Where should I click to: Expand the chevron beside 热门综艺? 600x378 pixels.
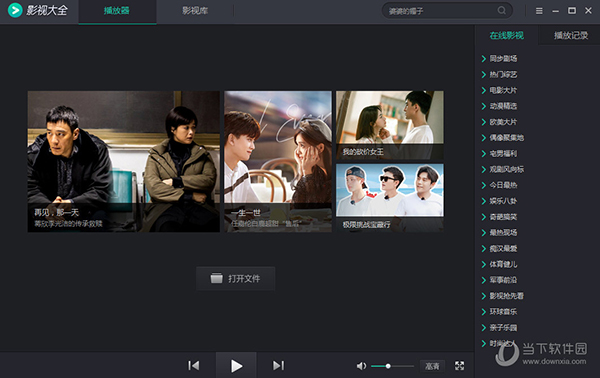(x=484, y=75)
